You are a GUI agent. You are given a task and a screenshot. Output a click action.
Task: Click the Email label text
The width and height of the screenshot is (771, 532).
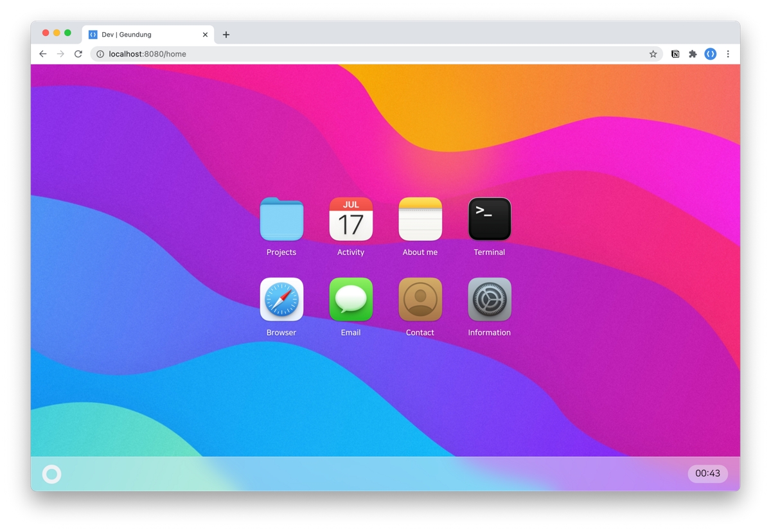(x=351, y=333)
